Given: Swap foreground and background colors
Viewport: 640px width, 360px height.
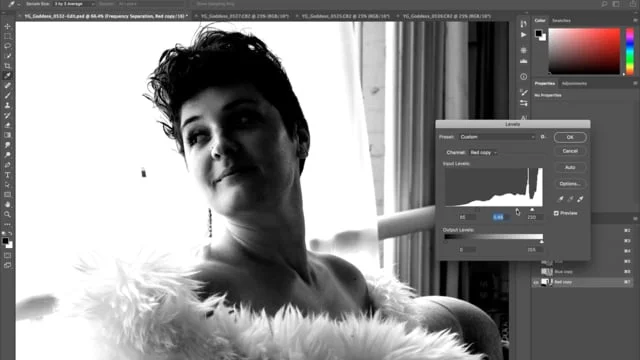Looking at the screenshot, I should click(10, 233).
